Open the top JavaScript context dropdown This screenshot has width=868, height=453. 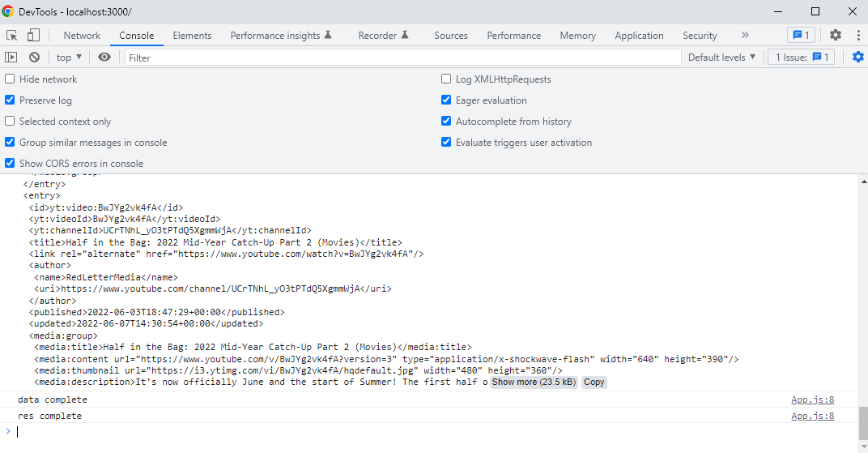[x=69, y=57]
